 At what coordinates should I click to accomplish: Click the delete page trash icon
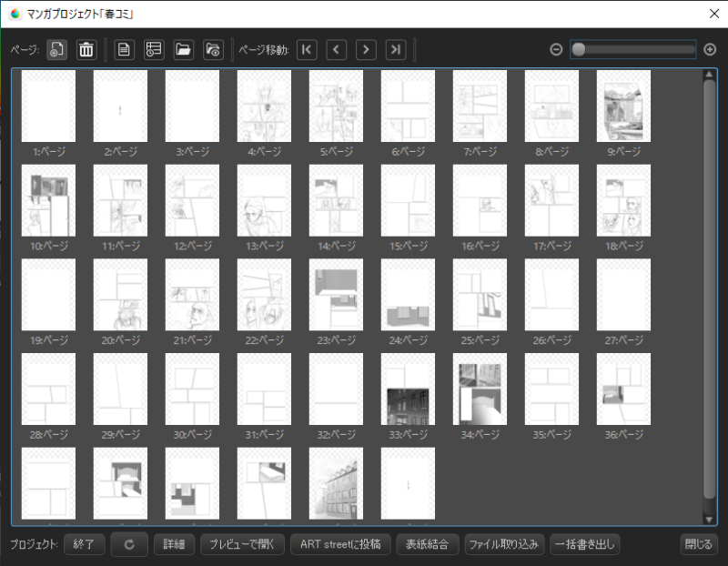[86, 49]
